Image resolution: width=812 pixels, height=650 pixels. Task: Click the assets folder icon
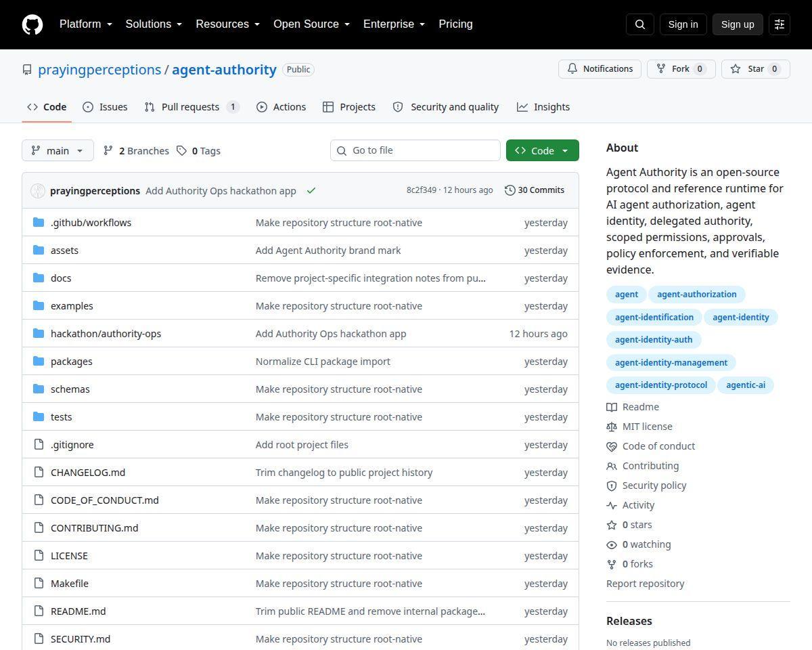(39, 250)
